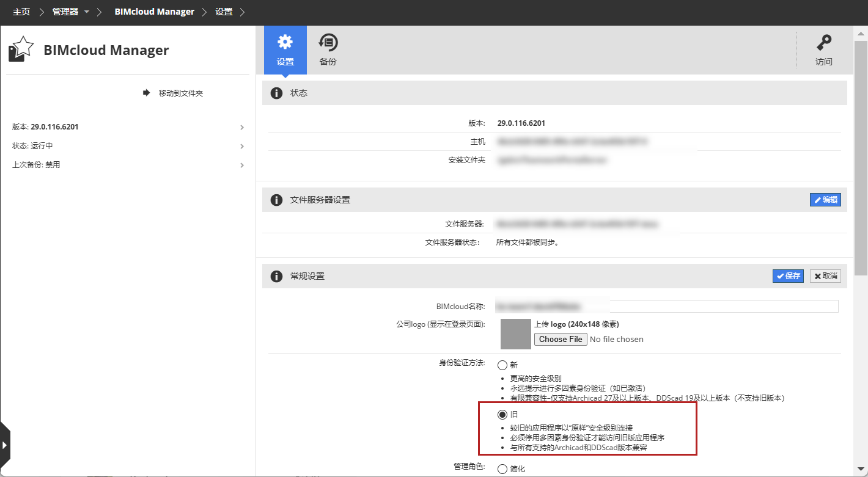Click the 文件服务器设置 section header text
868x477 pixels.
tap(320, 200)
